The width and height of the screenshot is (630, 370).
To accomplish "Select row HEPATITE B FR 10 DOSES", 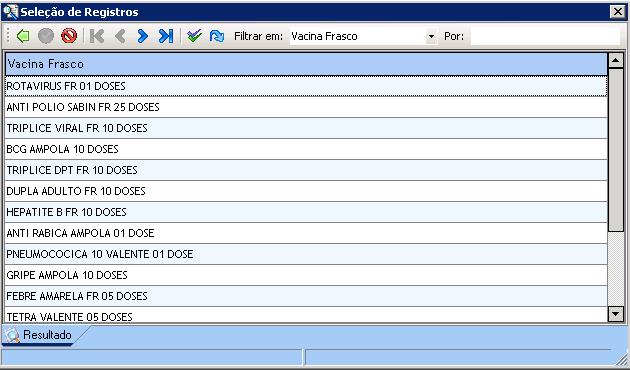I will click(x=306, y=212).
